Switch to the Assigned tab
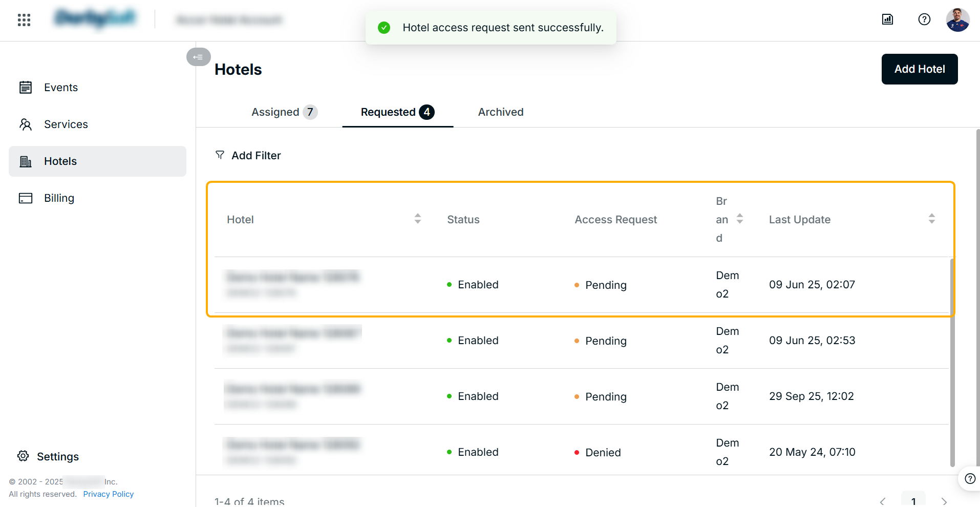 click(284, 112)
